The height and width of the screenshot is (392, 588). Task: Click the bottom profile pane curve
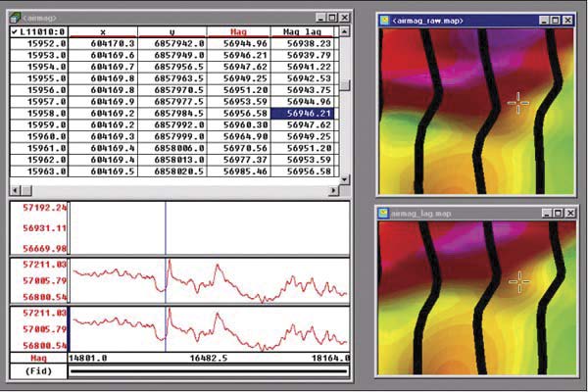point(210,329)
